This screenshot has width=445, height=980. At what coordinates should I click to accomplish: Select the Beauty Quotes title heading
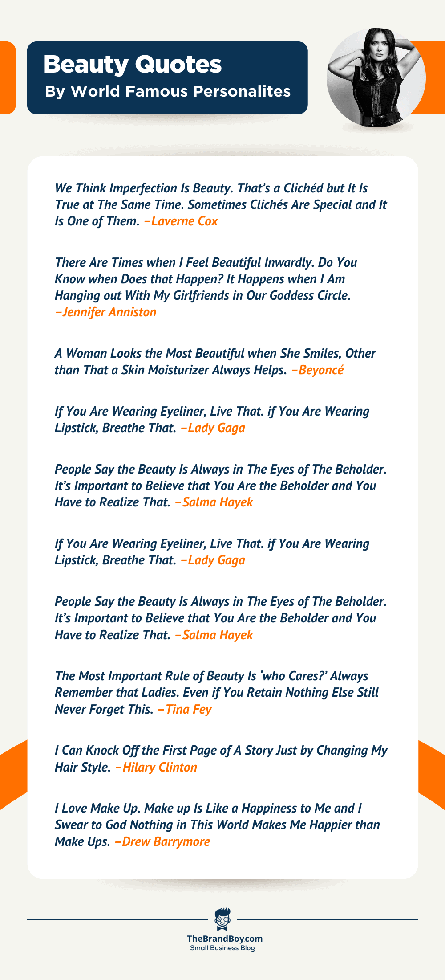133,65
